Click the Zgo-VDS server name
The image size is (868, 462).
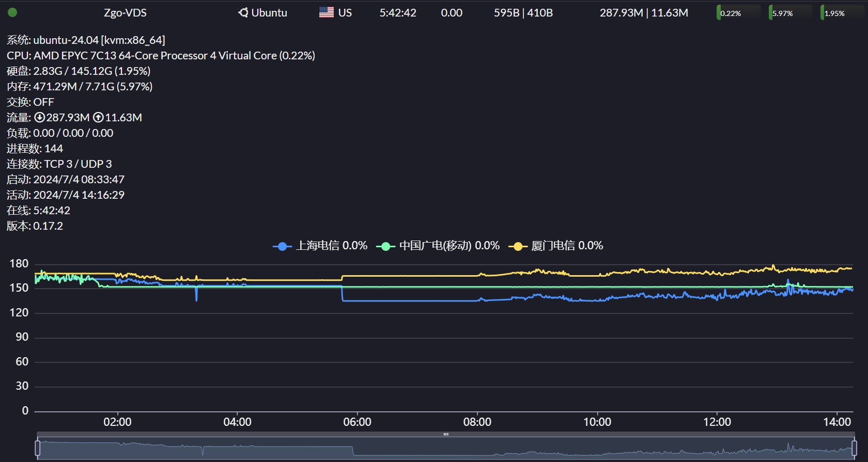pyautogui.click(x=125, y=13)
